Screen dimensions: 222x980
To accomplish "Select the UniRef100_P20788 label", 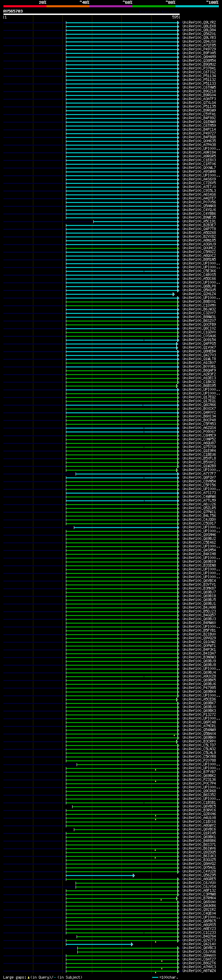I will click(199, 761).
